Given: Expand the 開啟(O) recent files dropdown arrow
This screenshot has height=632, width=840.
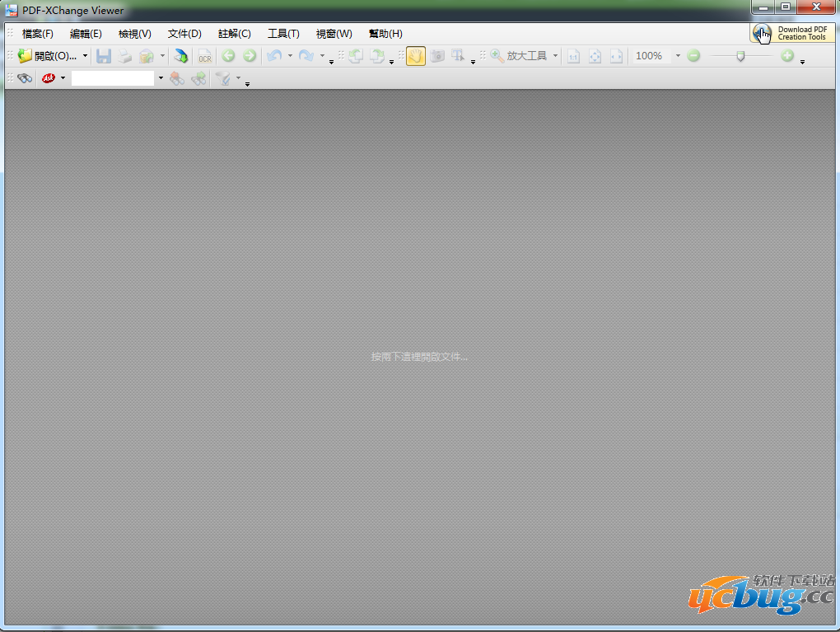Looking at the screenshot, I should pyautogui.click(x=85, y=56).
